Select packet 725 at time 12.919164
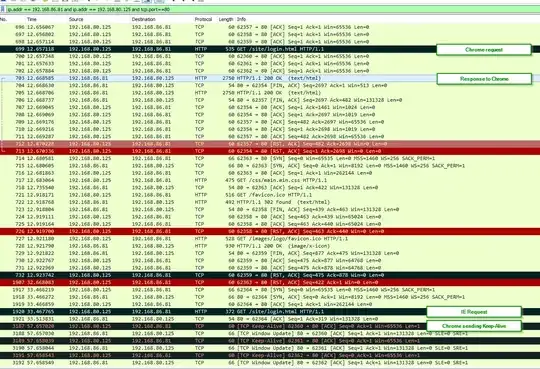The width and height of the screenshot is (540, 369). 270,224
